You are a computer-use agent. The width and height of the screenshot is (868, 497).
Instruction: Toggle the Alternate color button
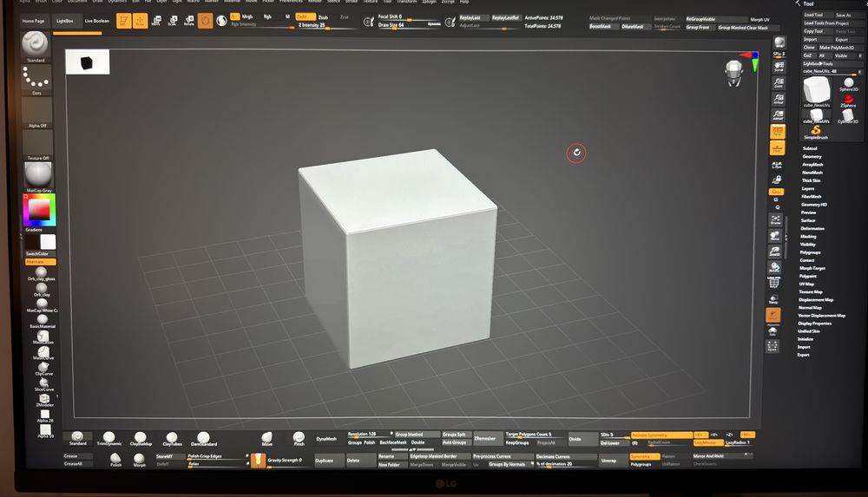point(41,261)
